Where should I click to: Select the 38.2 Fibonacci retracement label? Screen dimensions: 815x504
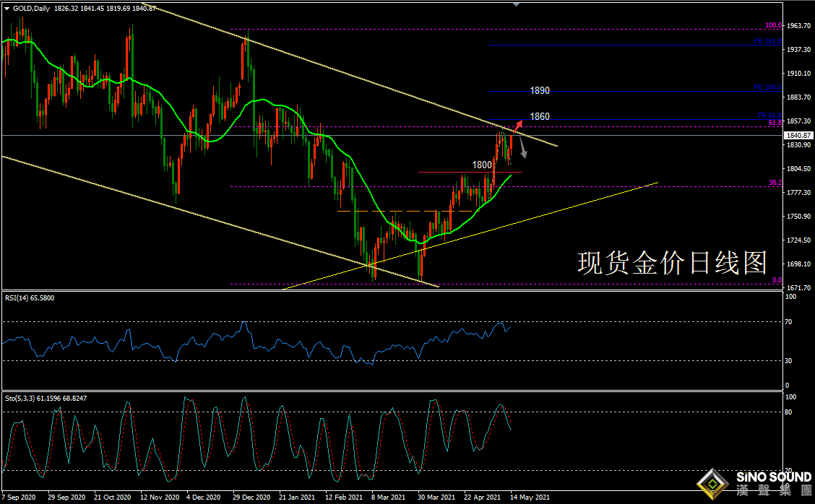(x=775, y=183)
